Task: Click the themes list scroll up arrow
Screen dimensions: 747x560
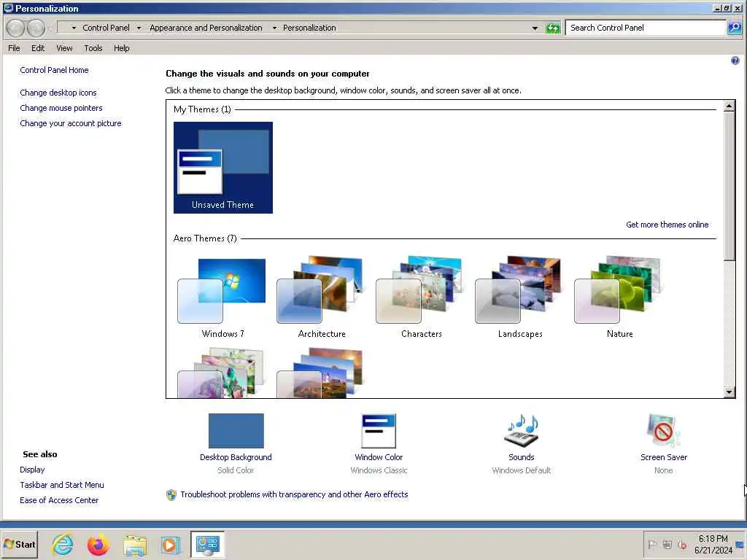Action: pyautogui.click(x=729, y=106)
